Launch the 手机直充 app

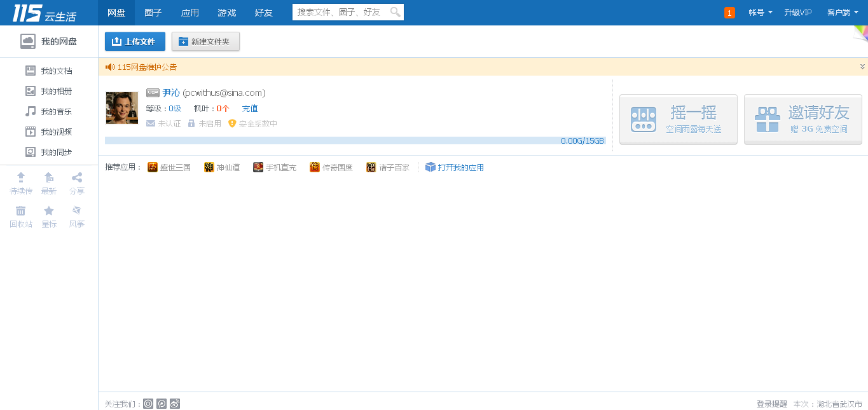pyautogui.click(x=275, y=168)
